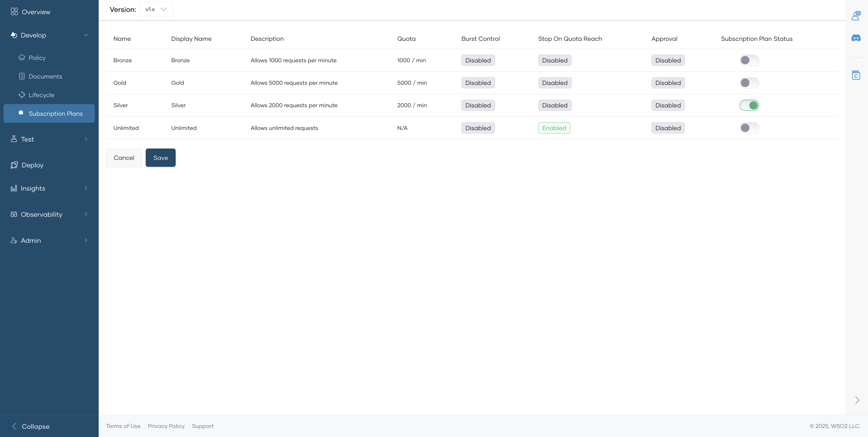Open the Lifecycle page

click(42, 95)
